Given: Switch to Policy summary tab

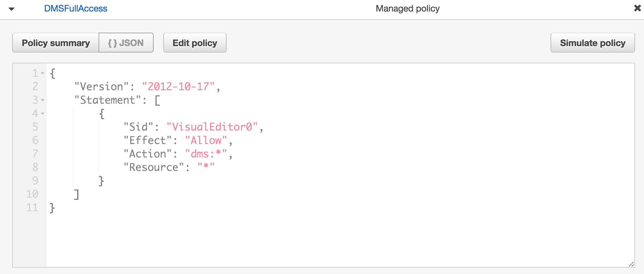Looking at the screenshot, I should (x=56, y=43).
